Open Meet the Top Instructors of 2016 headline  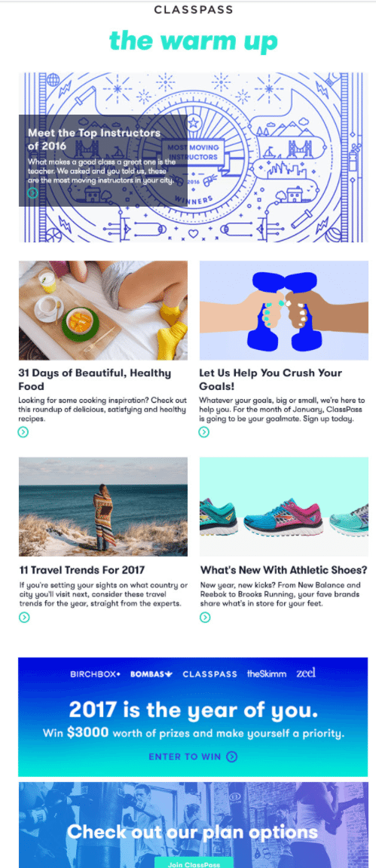pos(94,140)
